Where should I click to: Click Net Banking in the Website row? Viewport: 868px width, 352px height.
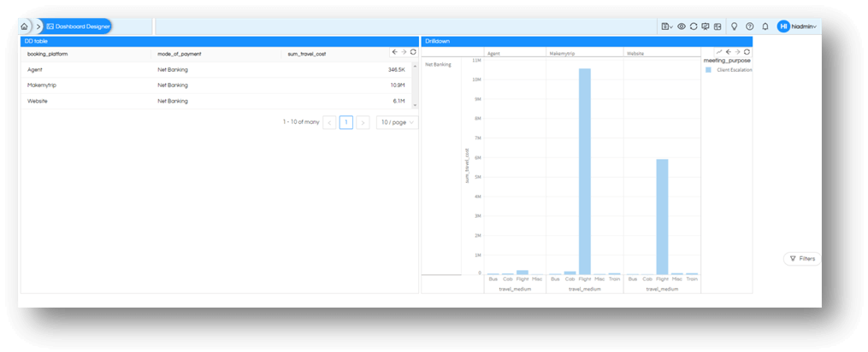click(x=173, y=101)
